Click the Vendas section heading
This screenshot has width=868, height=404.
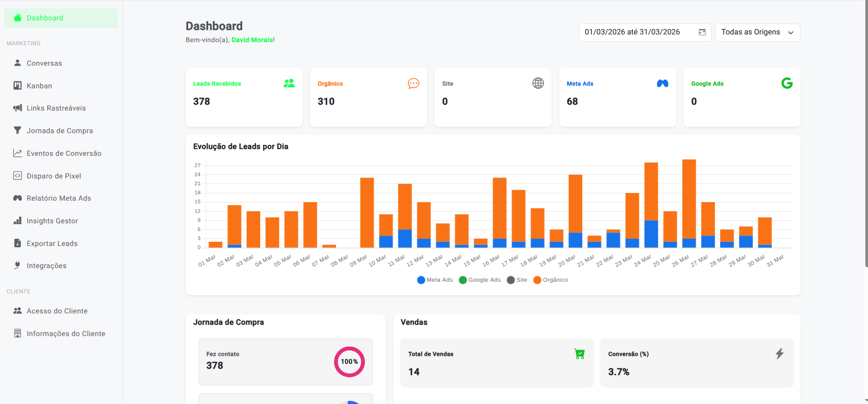click(x=414, y=322)
